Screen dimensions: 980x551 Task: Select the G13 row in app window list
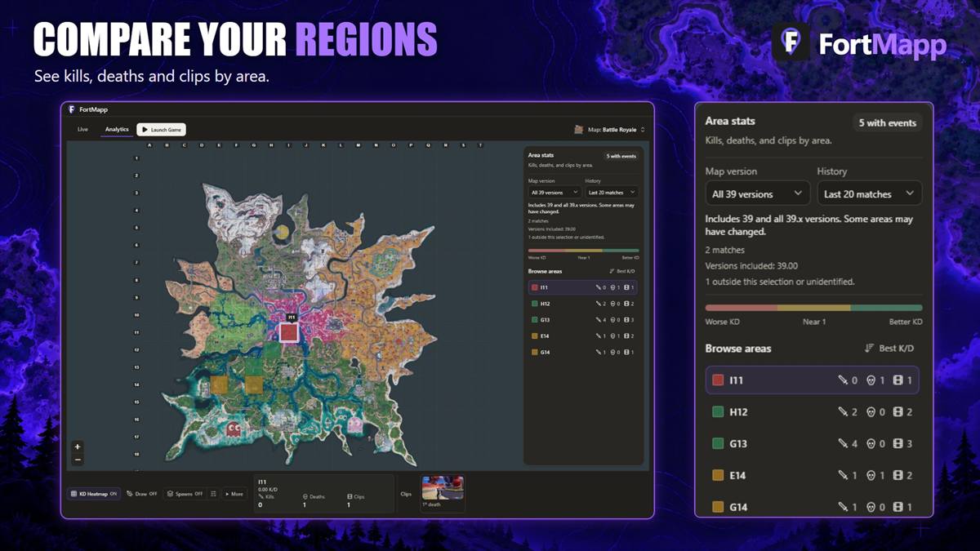point(583,320)
